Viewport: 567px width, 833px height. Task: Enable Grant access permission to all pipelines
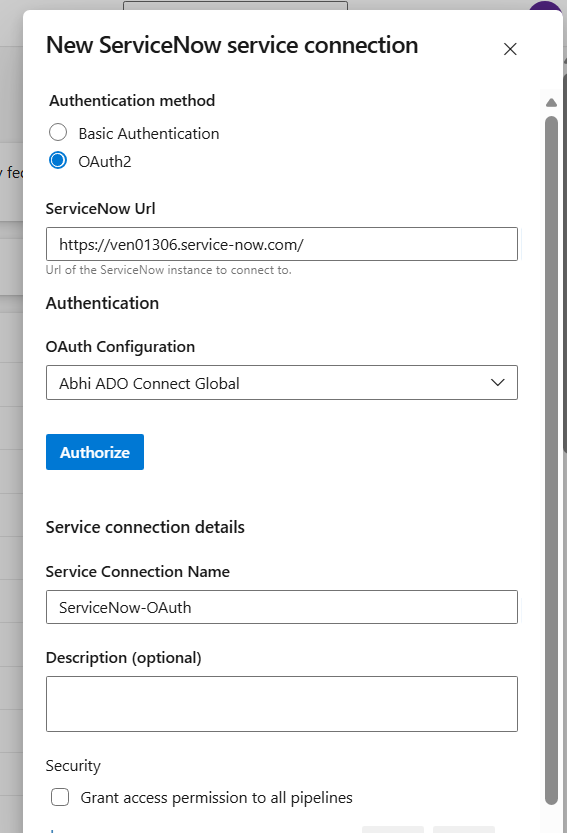60,797
